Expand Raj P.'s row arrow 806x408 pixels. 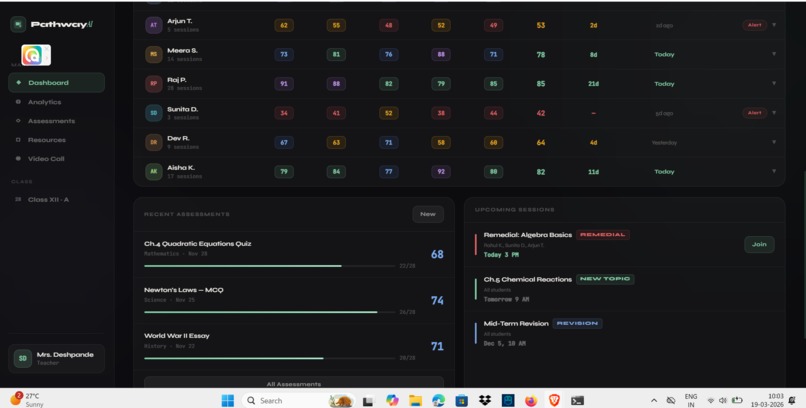pyautogui.click(x=774, y=83)
